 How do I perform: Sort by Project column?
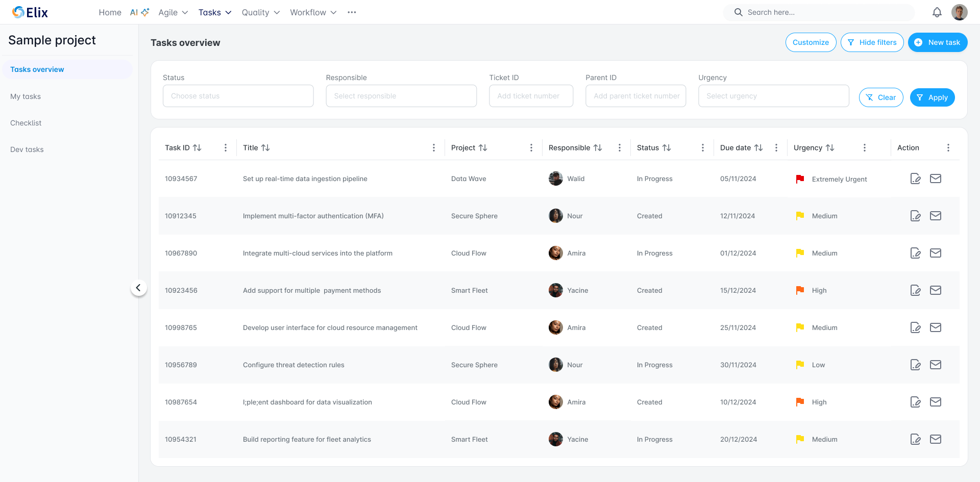pyautogui.click(x=483, y=147)
